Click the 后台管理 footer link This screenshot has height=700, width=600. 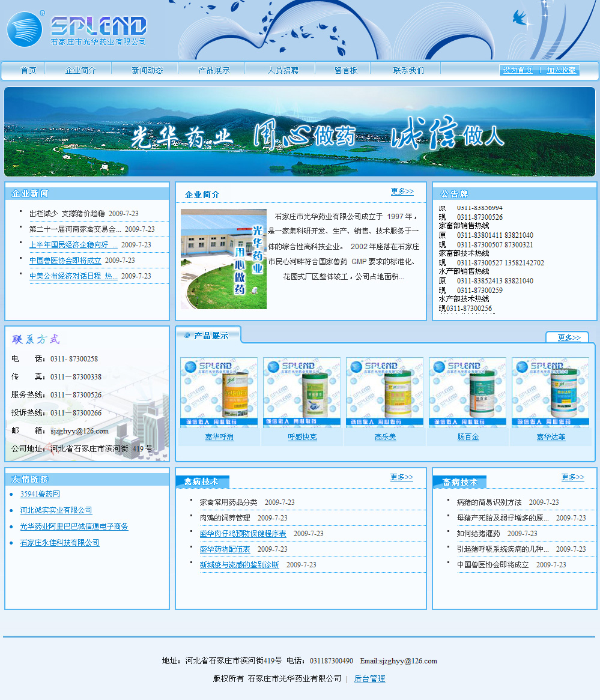pyautogui.click(x=369, y=678)
